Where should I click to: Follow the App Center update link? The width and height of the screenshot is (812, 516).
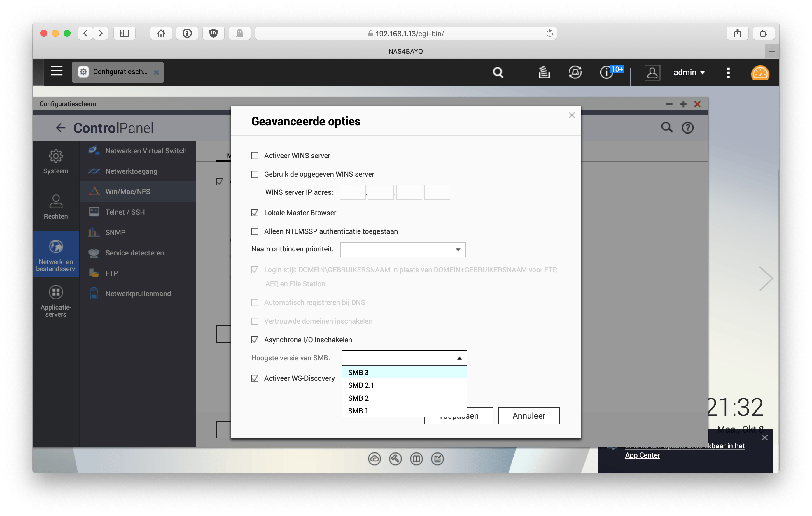click(642, 455)
